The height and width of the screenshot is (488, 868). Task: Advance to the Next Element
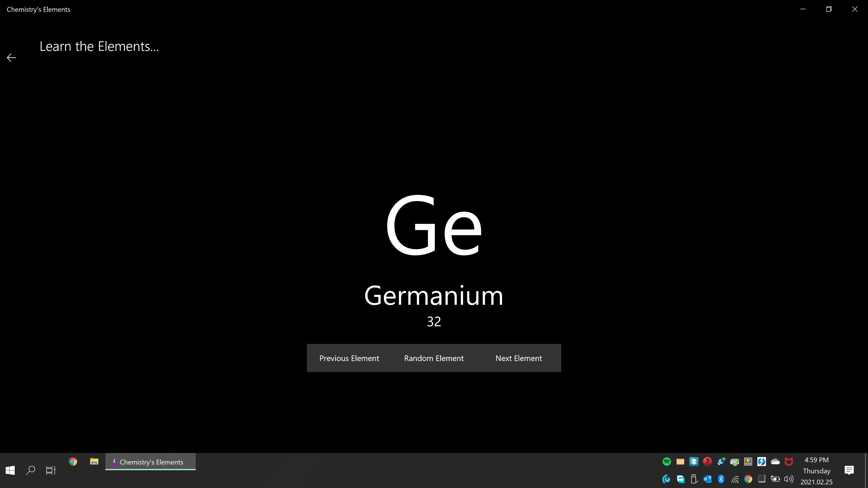[519, 358]
